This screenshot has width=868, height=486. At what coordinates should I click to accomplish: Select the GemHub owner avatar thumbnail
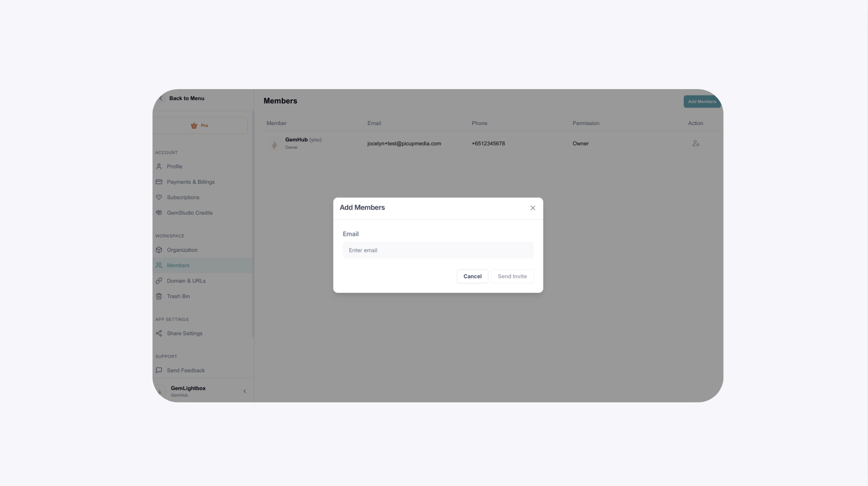point(274,144)
